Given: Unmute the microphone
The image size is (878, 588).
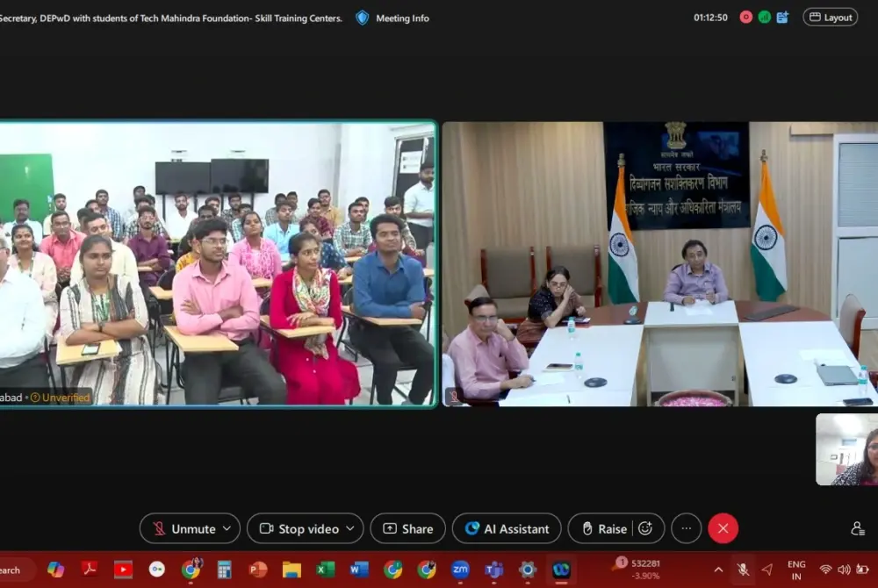Looking at the screenshot, I should [x=183, y=528].
